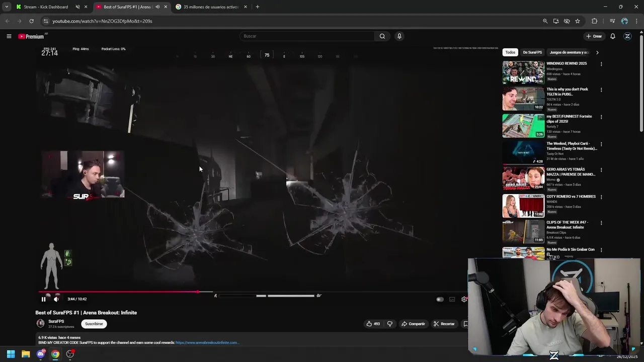Toggle subtitles in the video player
Screen dimensions: 644x362
[452, 299]
